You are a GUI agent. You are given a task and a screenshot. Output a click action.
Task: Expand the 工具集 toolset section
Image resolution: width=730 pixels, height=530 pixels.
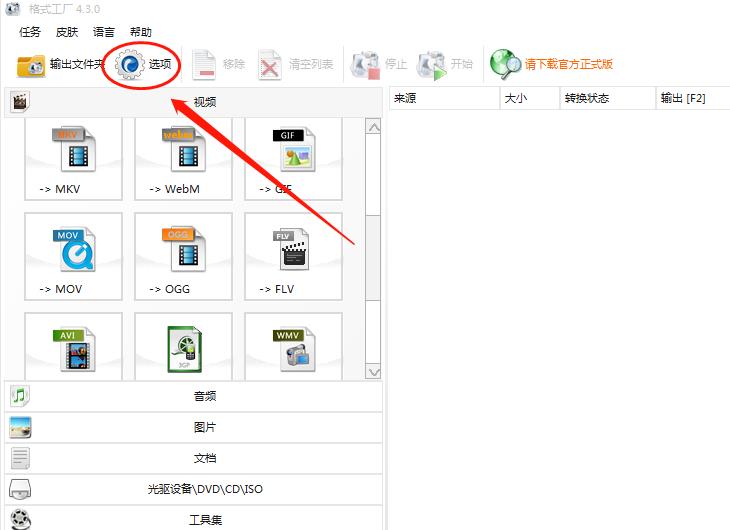[194, 519]
